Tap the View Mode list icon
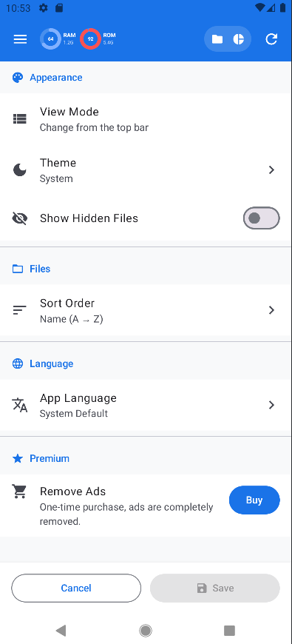292x644 pixels. coord(20,119)
